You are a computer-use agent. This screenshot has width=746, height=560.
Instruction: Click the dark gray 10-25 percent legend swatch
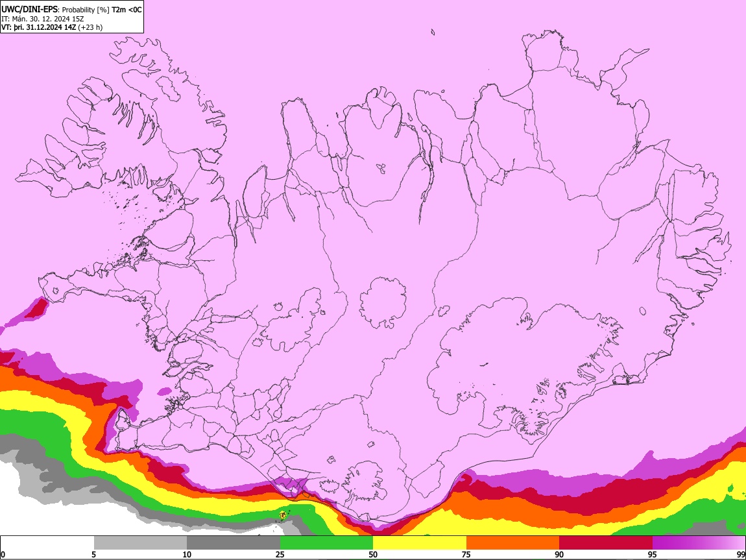point(234,543)
